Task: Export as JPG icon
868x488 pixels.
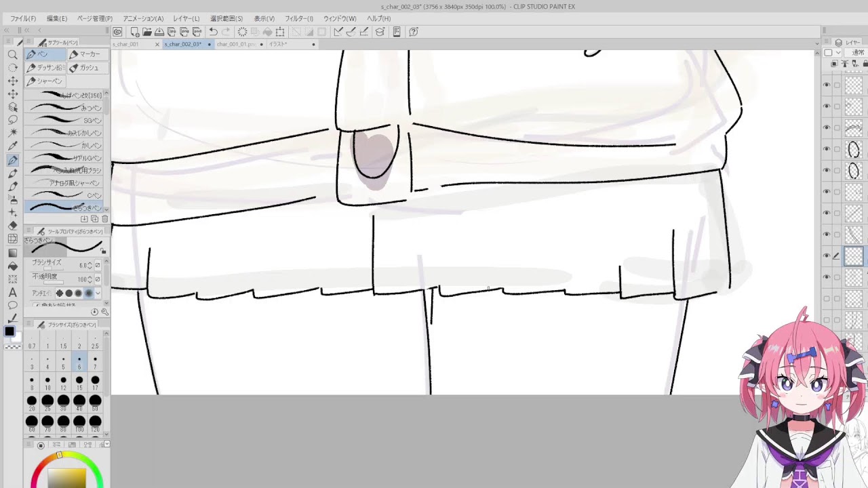Action: tap(172, 32)
